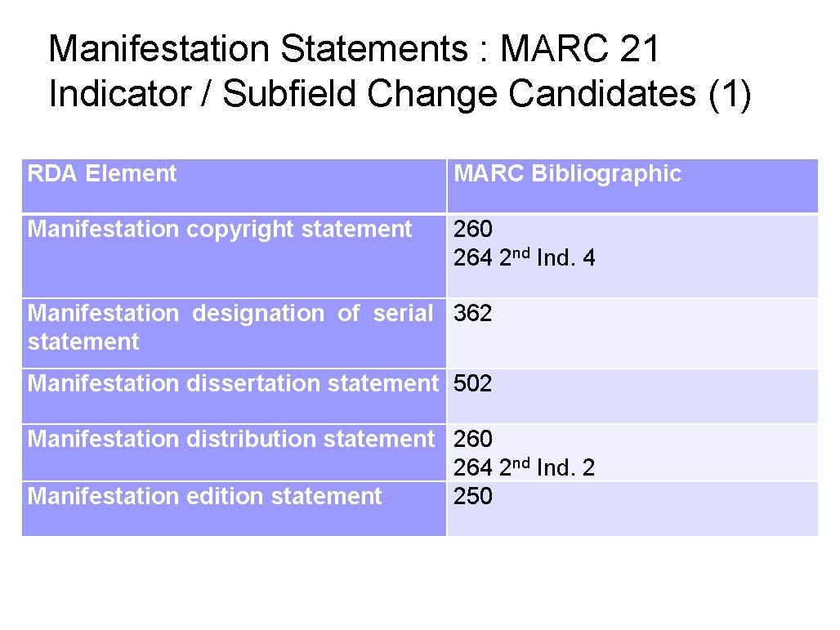Screen dimensions: 840x630
Task: Select "264 2nd Ind. 2" text
Action: pos(525,468)
